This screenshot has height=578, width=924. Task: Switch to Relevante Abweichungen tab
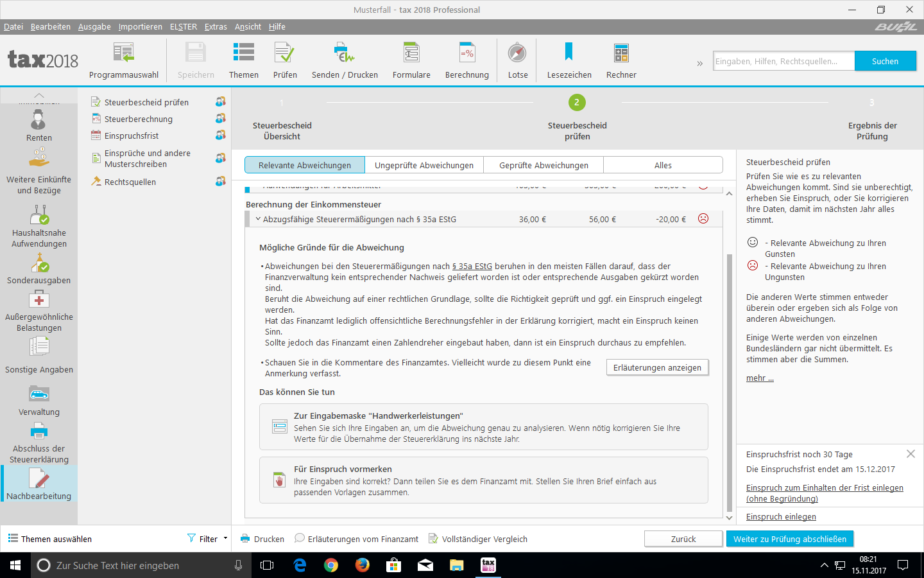click(x=305, y=165)
